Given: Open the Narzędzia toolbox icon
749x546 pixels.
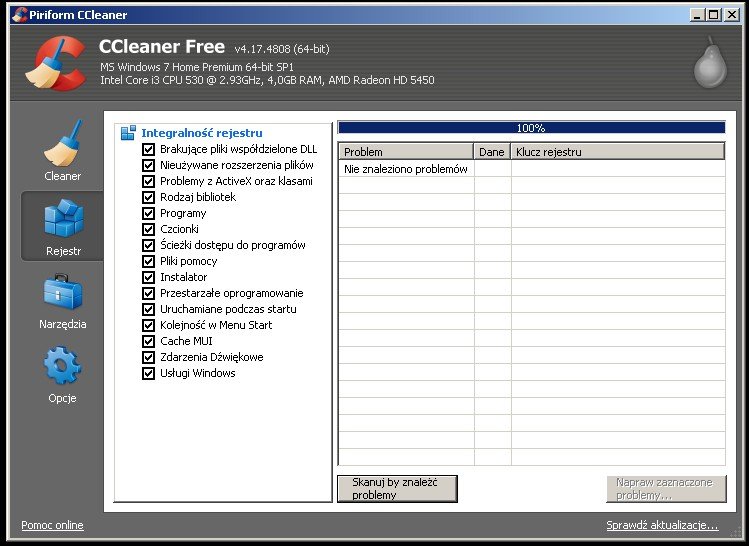Looking at the screenshot, I should tap(63, 291).
